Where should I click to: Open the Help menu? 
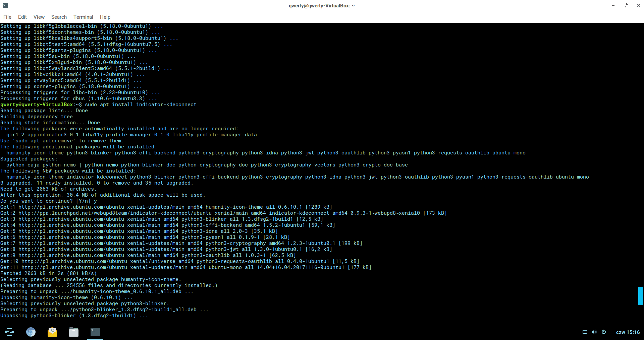point(105,17)
